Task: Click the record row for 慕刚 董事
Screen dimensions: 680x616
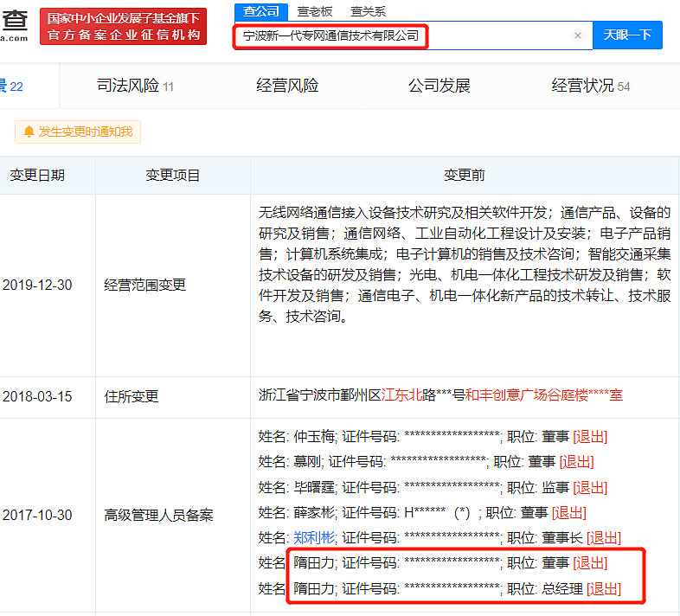Action: [426, 461]
